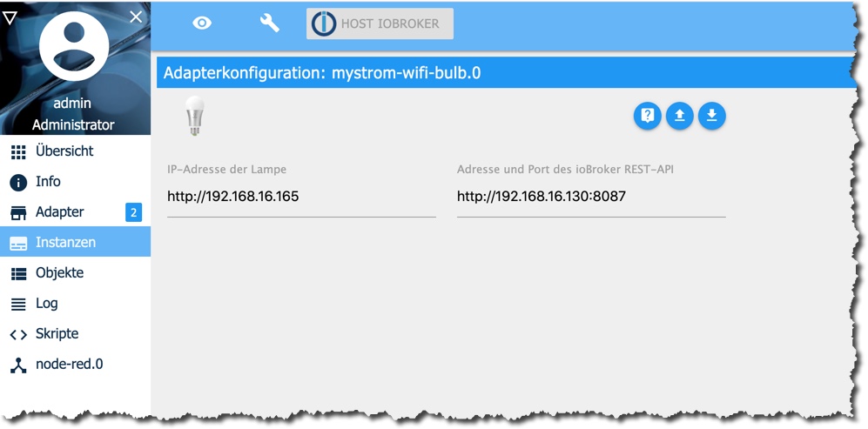Close the sidebar with the X icon
Screen dimensions: 868x429
(x=136, y=17)
